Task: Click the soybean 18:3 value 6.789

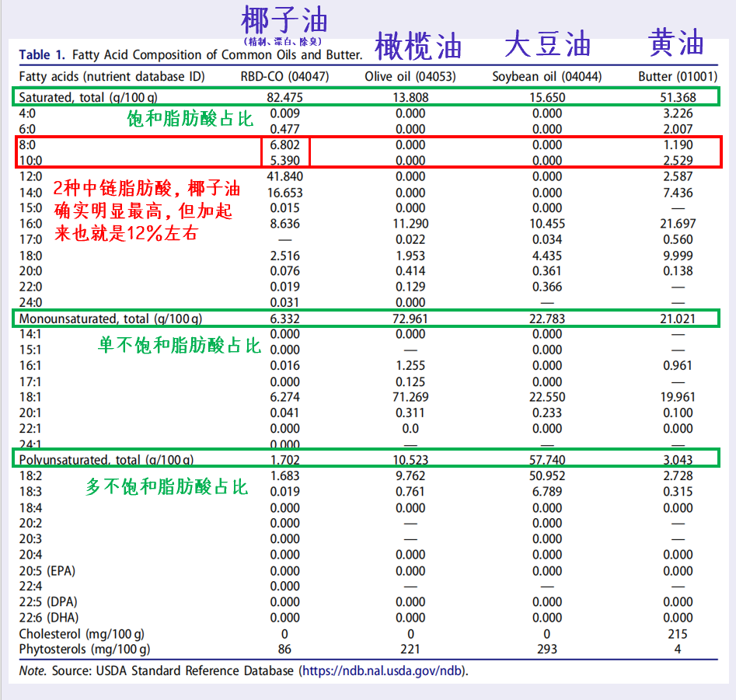Action: click(x=547, y=492)
